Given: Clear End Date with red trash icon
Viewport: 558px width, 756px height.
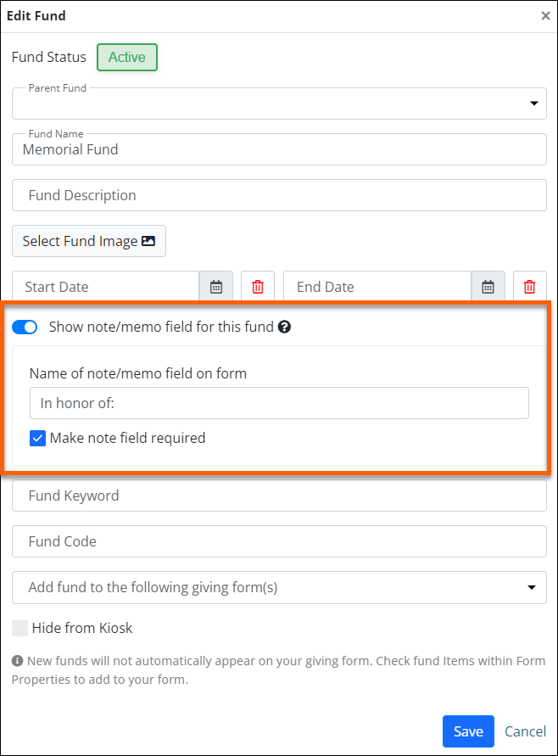Looking at the screenshot, I should [530, 287].
